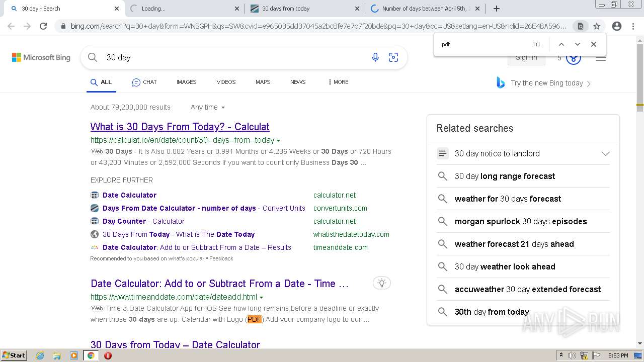The image size is (644, 362).
Task: Click the Feedback link under Explore Further
Action: pos(221,258)
